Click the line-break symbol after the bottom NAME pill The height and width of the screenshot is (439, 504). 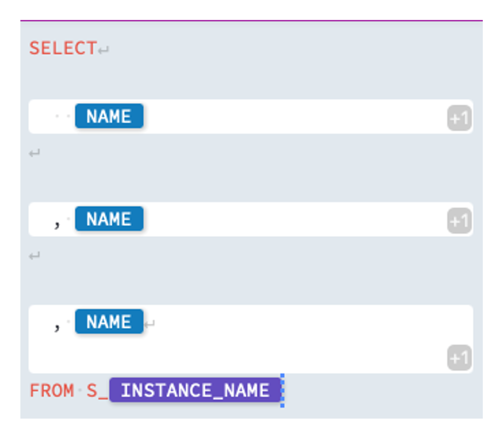tap(150, 323)
